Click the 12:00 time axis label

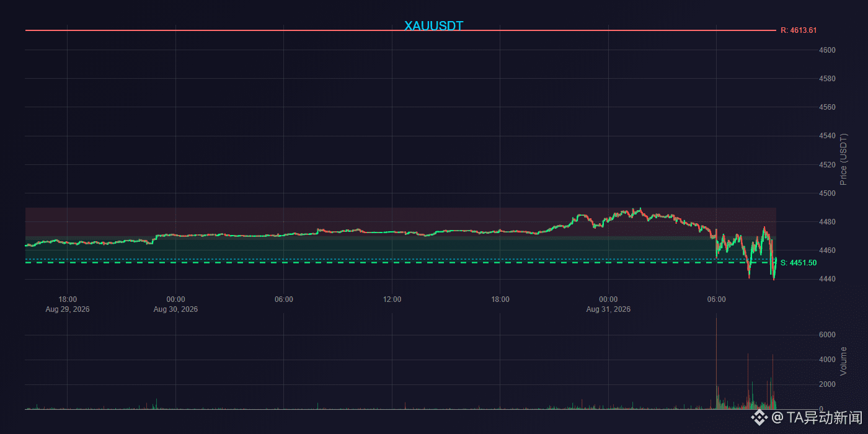392,299
